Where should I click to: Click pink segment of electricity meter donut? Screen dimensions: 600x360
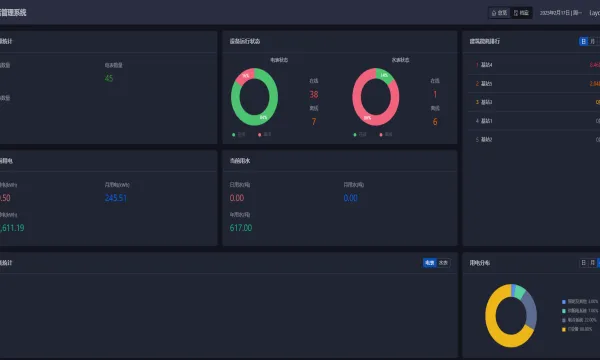(245, 76)
